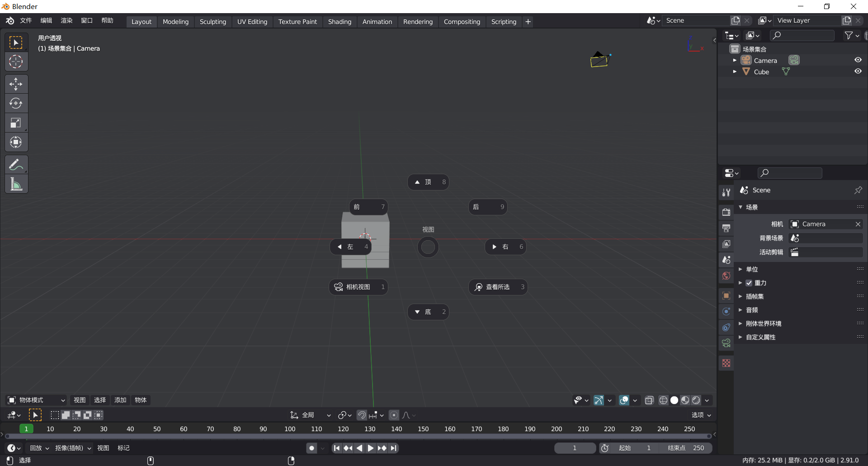Select the Rotate tool
Image resolution: width=868 pixels, height=466 pixels.
pyautogui.click(x=16, y=103)
